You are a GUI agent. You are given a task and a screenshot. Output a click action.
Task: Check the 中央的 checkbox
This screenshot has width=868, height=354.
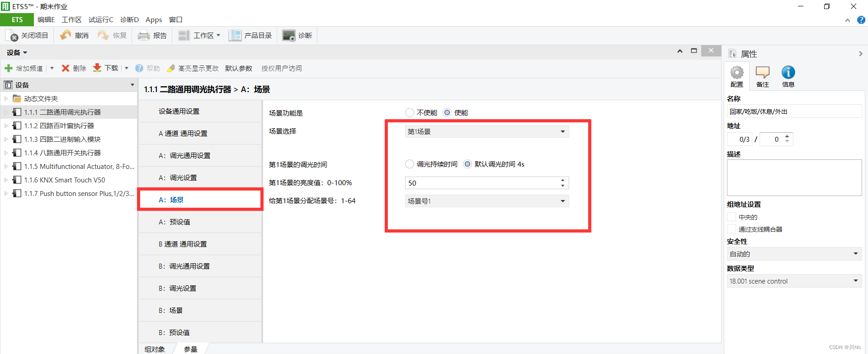point(731,217)
